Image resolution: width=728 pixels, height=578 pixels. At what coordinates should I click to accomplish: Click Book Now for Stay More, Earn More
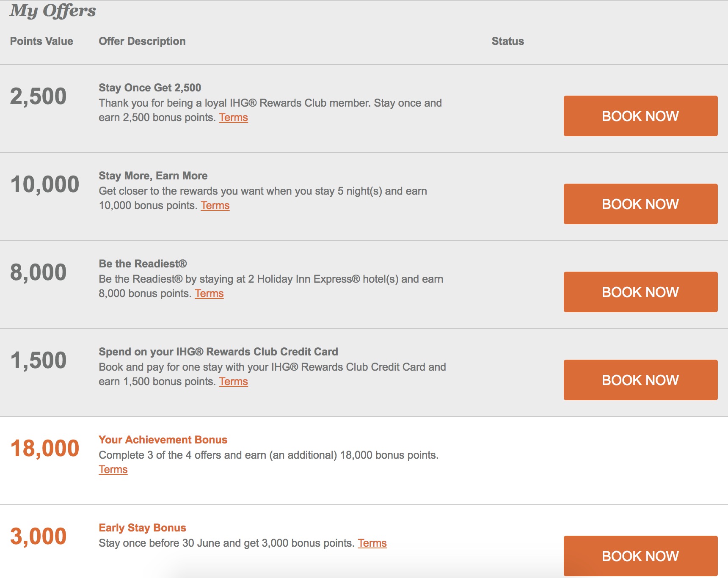point(640,204)
